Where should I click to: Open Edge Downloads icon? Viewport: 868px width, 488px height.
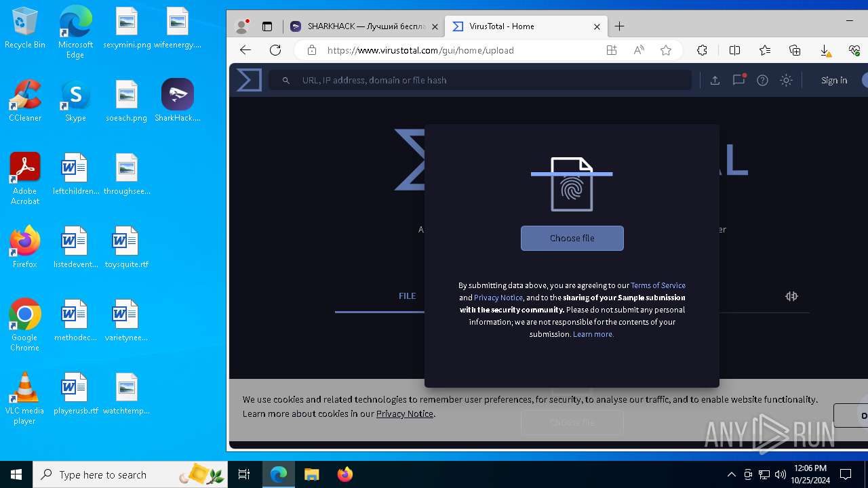pyautogui.click(x=825, y=50)
